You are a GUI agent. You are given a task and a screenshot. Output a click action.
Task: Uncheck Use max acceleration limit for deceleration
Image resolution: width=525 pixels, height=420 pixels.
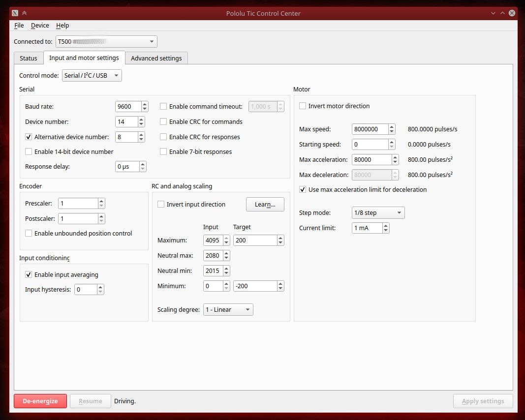click(x=303, y=189)
